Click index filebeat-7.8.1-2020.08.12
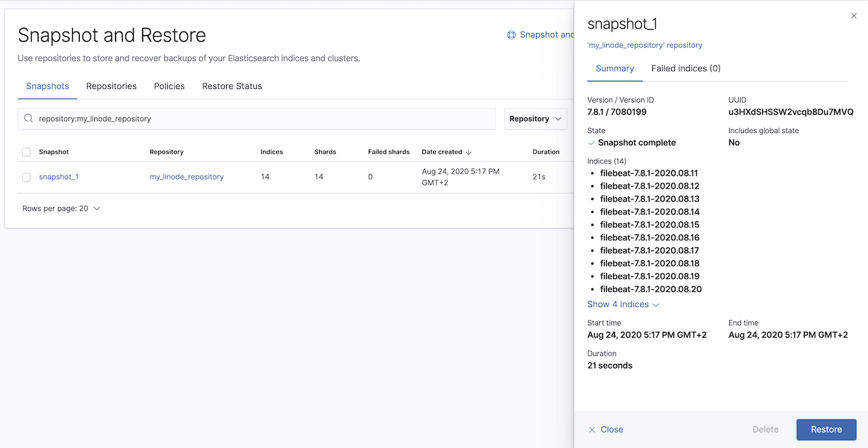868x448 pixels. click(649, 186)
